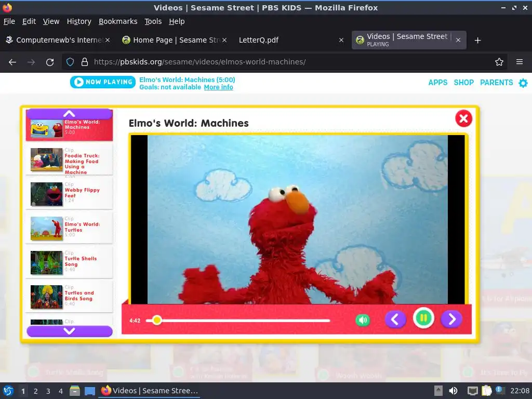
Task: Click the blue settings gear on PBS Kids header
Action: (x=523, y=83)
